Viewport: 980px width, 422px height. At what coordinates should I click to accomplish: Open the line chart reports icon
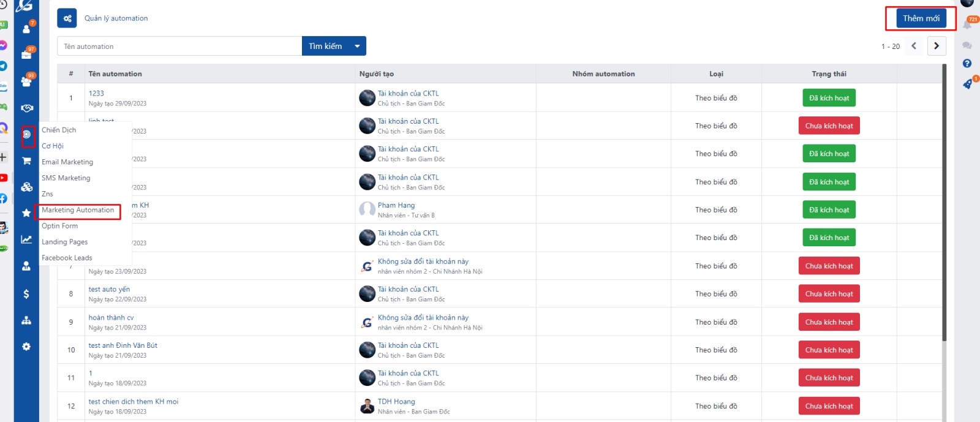tap(26, 239)
